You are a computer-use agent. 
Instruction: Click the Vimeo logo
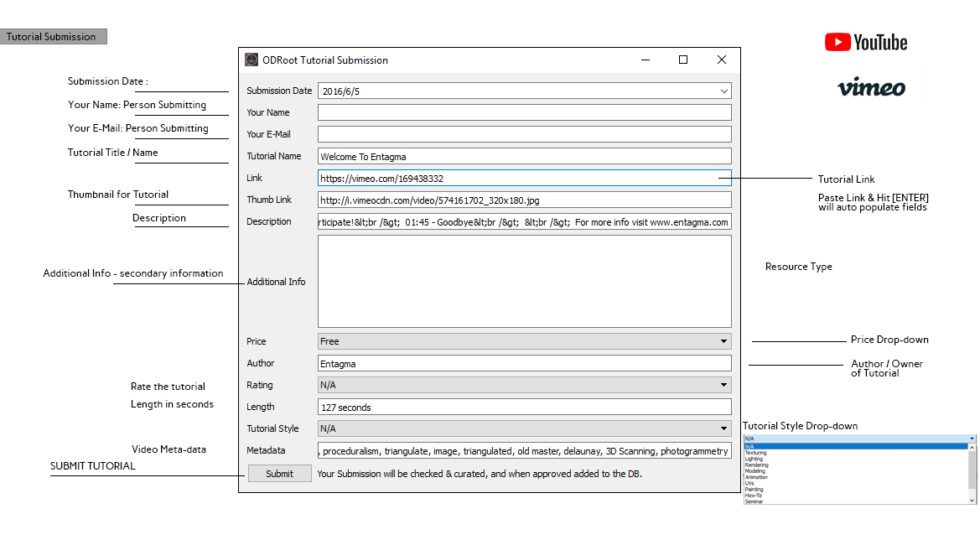click(x=871, y=87)
